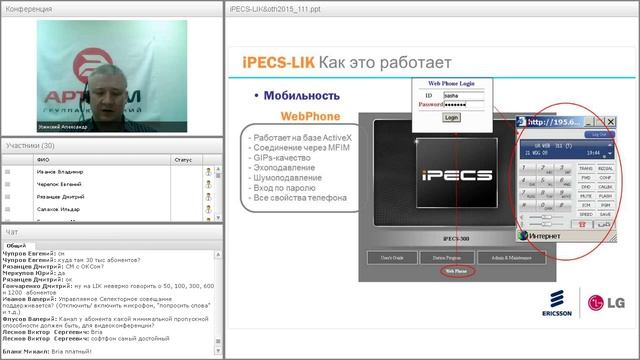Tap the hash key on WebPhone keypad
640x360 pixels.
point(564,206)
